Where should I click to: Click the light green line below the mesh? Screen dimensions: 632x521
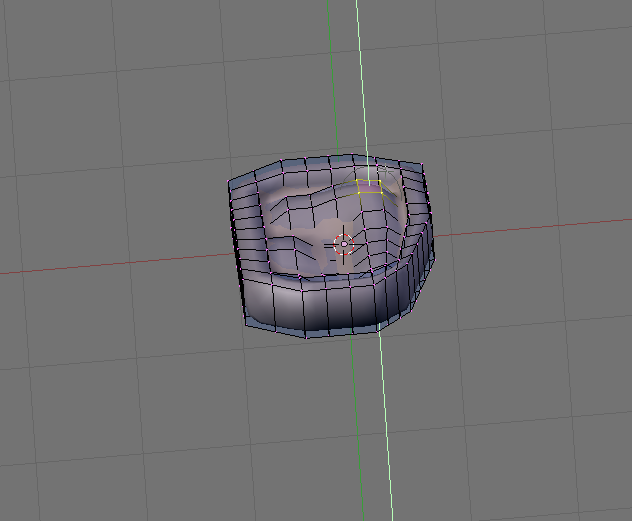[x=386, y=423]
